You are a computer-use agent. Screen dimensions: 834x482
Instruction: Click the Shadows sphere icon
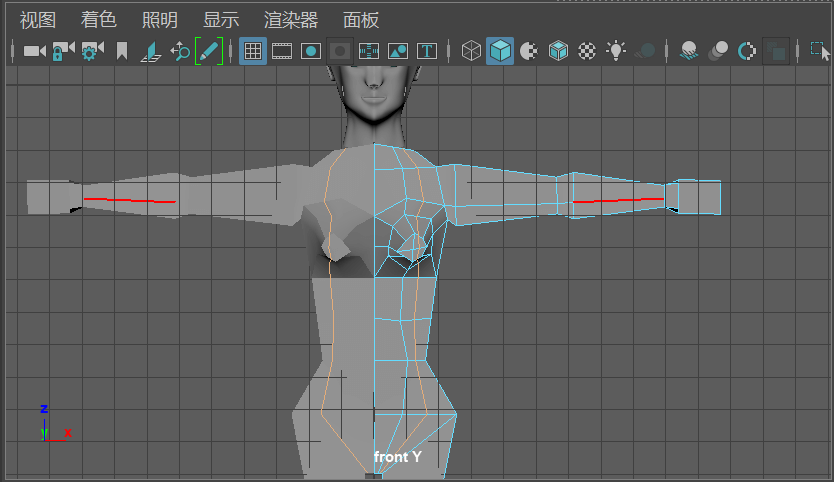[x=645, y=51]
